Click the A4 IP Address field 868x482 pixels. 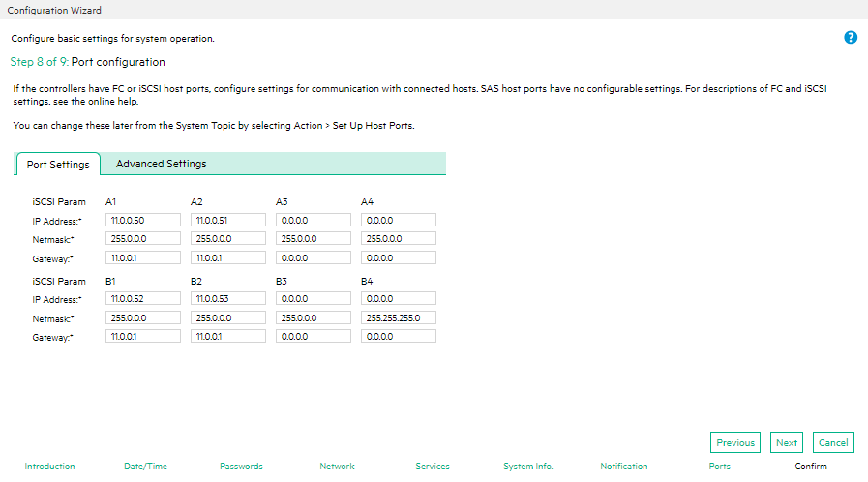pyautogui.click(x=399, y=220)
